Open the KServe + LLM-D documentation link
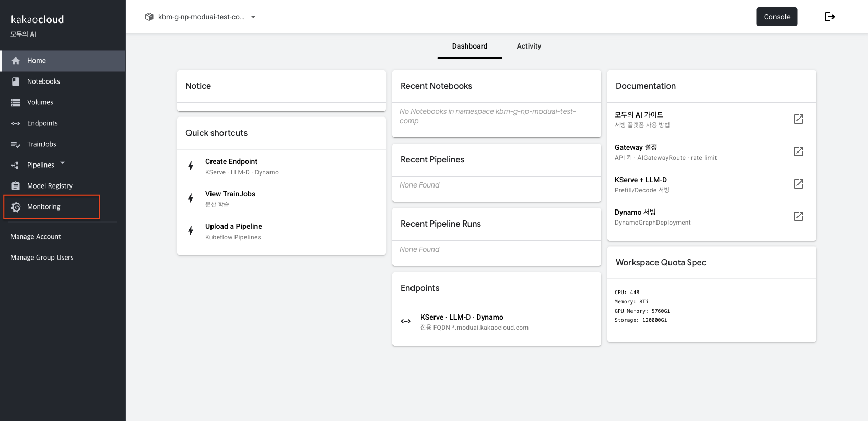 pos(712,184)
